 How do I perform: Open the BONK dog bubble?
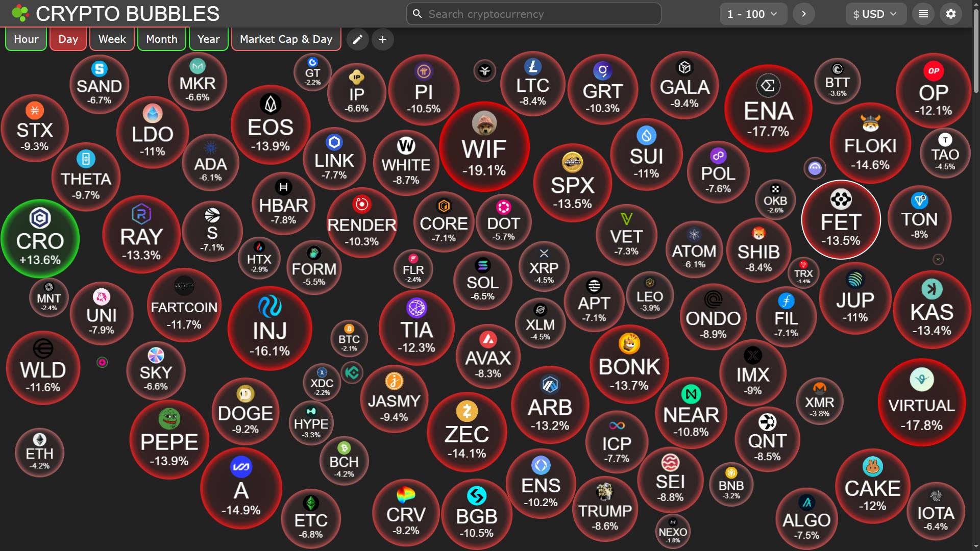pos(629,364)
